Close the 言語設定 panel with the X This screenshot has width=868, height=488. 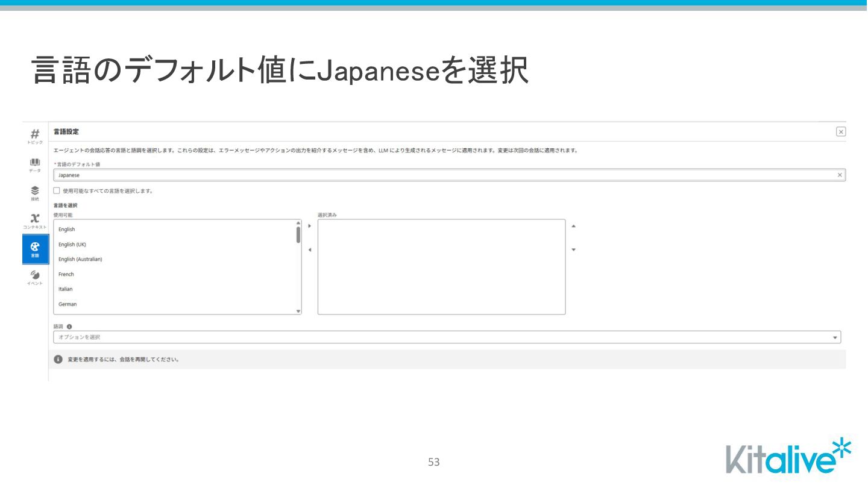(841, 132)
